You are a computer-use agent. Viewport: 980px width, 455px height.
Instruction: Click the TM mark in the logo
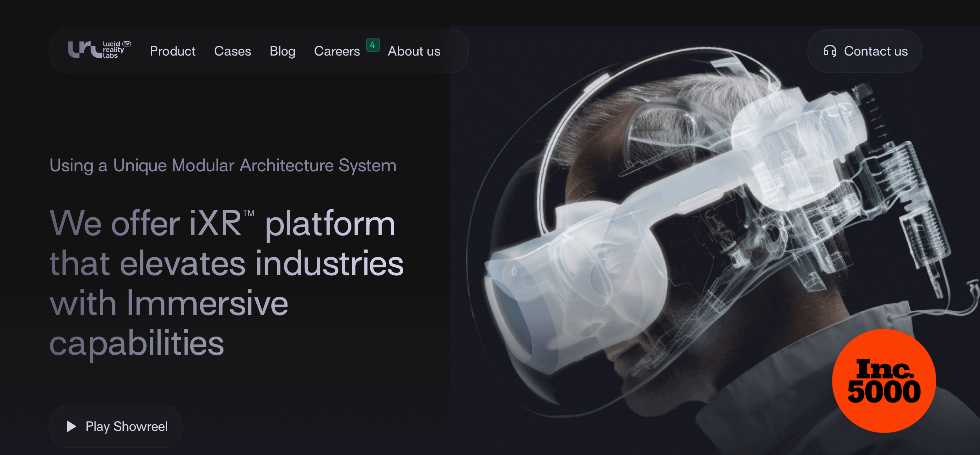127,44
